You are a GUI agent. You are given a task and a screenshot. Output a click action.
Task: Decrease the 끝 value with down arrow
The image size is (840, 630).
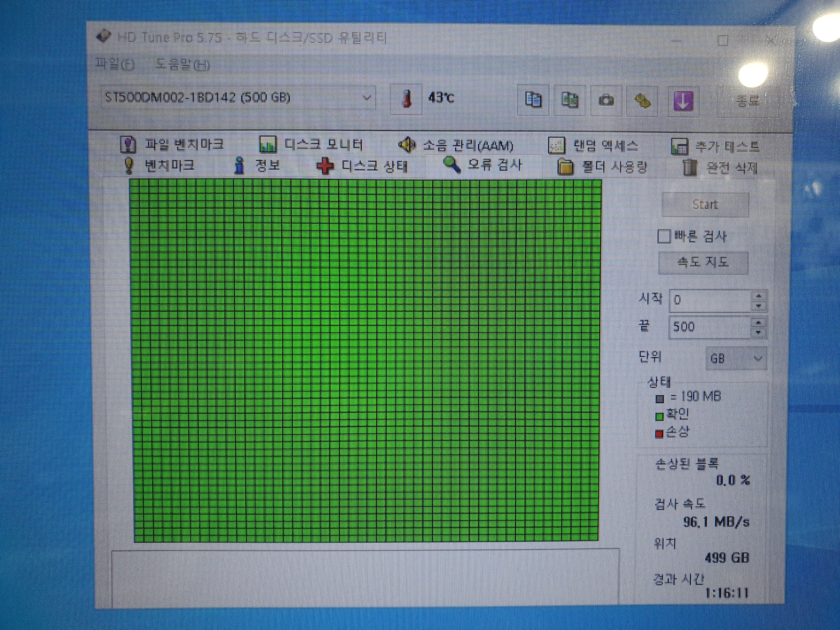tap(758, 332)
